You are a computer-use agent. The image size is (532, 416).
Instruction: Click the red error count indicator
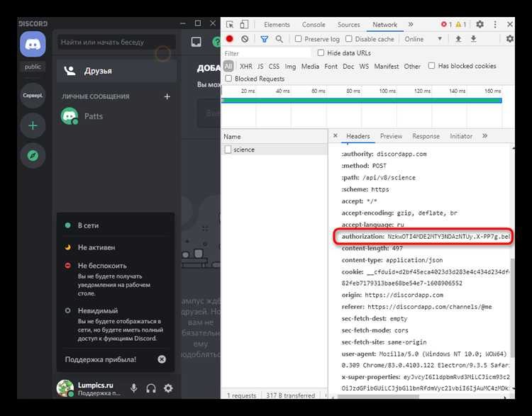(446, 24)
